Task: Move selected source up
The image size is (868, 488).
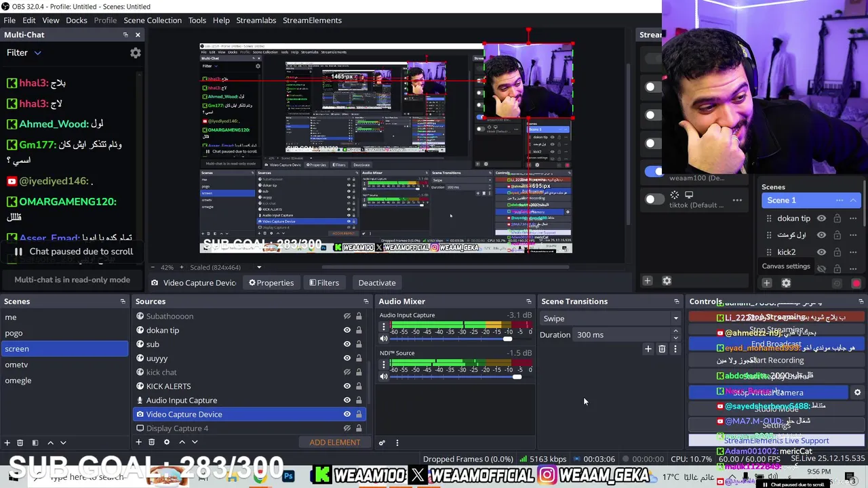Action: point(182,443)
